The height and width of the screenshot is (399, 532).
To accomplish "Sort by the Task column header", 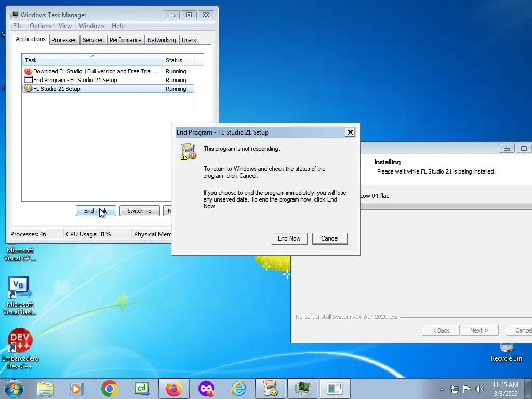I will pyautogui.click(x=92, y=60).
